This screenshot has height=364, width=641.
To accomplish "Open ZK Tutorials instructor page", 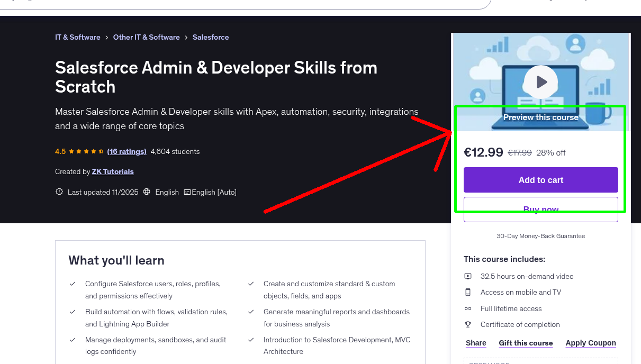I will [x=113, y=171].
